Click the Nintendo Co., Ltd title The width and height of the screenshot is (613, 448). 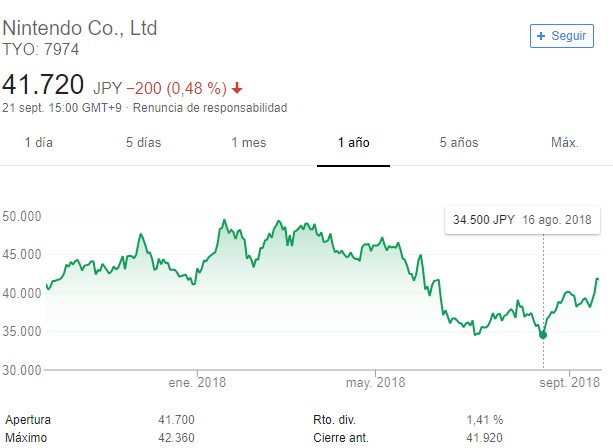pyautogui.click(x=80, y=26)
